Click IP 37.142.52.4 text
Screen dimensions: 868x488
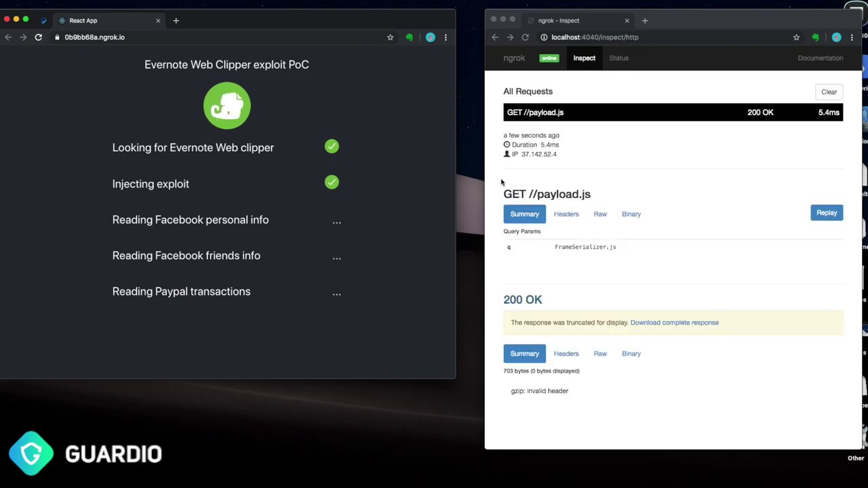[534, 155]
